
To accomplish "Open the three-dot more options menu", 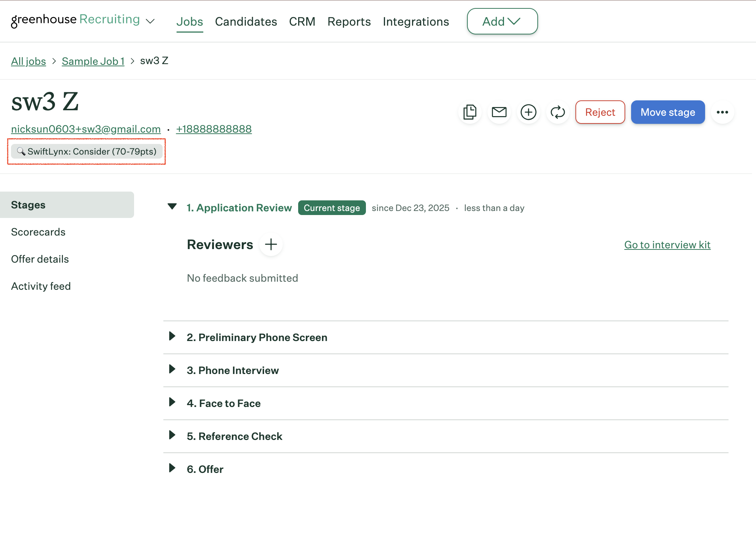I will 722,112.
